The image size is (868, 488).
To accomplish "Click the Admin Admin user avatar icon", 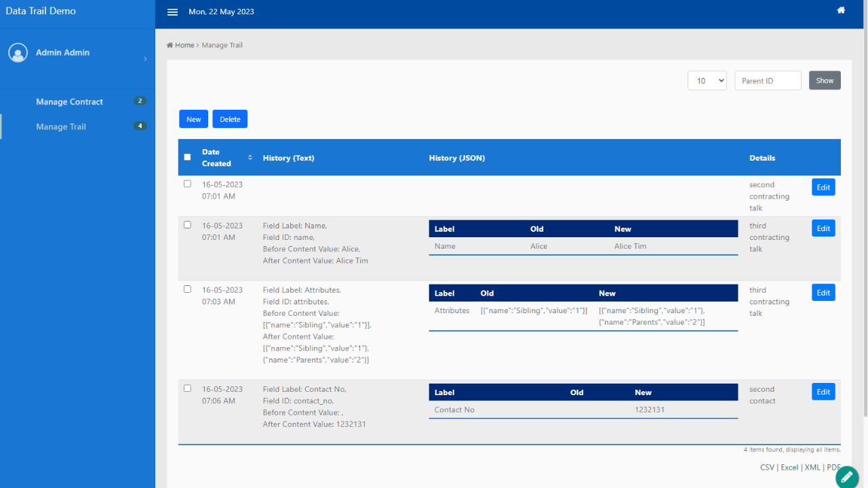I will 18,53.
